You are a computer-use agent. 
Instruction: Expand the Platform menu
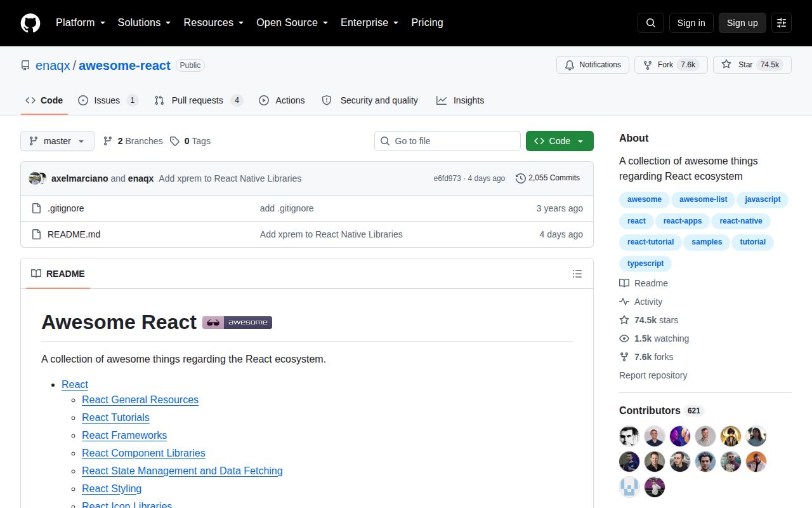(81, 23)
